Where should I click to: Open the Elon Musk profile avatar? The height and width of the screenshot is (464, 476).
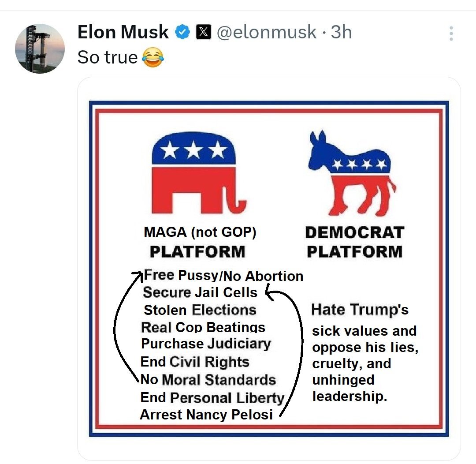coord(40,49)
